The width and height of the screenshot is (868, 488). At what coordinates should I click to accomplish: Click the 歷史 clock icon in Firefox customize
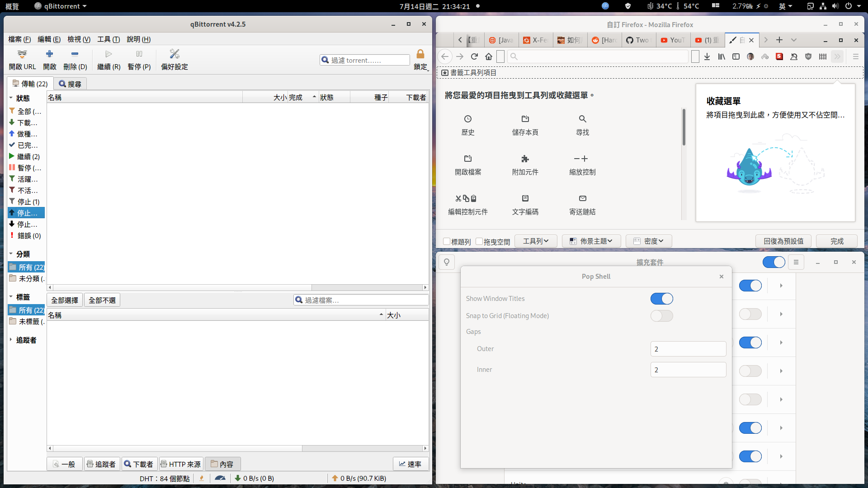coord(468,119)
